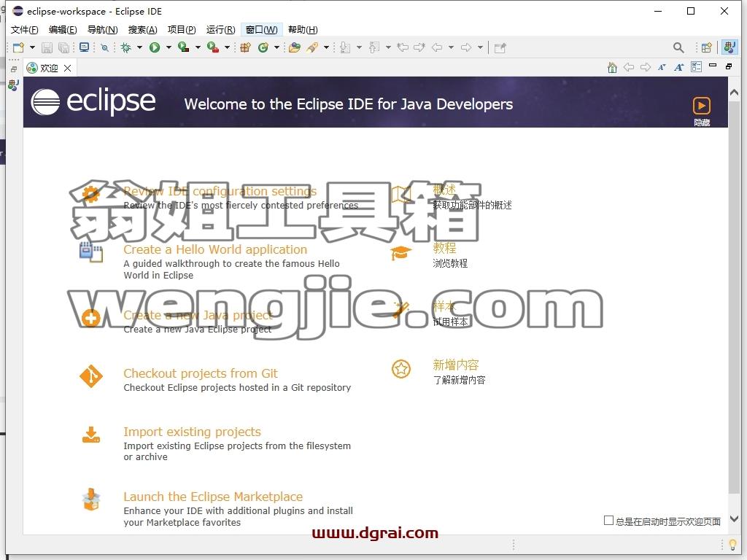The height and width of the screenshot is (560, 747).
Task: Click the scroll down arrow of welcome page
Action: pos(734,518)
